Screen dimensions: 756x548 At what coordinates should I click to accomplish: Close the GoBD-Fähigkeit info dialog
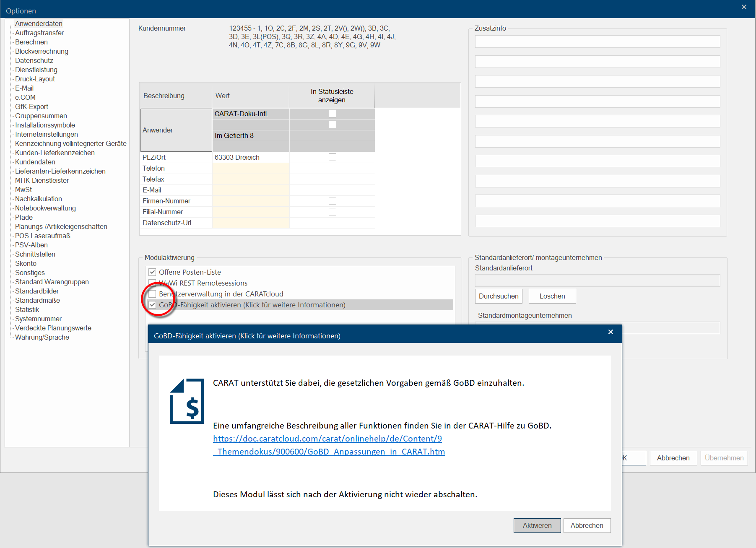coord(611,332)
